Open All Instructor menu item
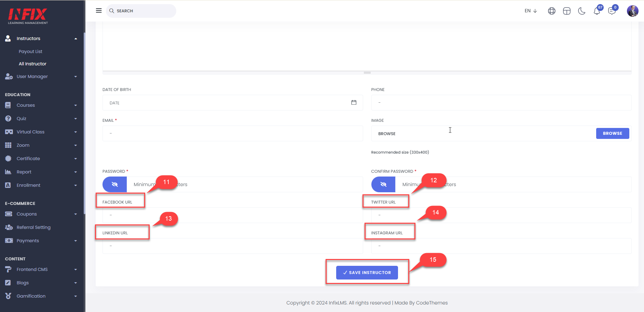The width and height of the screenshot is (644, 312). [x=32, y=64]
